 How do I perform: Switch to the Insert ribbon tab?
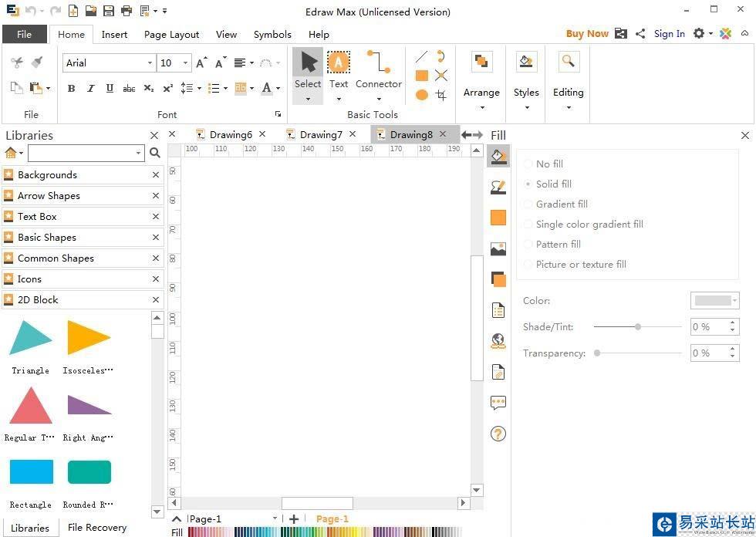(x=114, y=34)
